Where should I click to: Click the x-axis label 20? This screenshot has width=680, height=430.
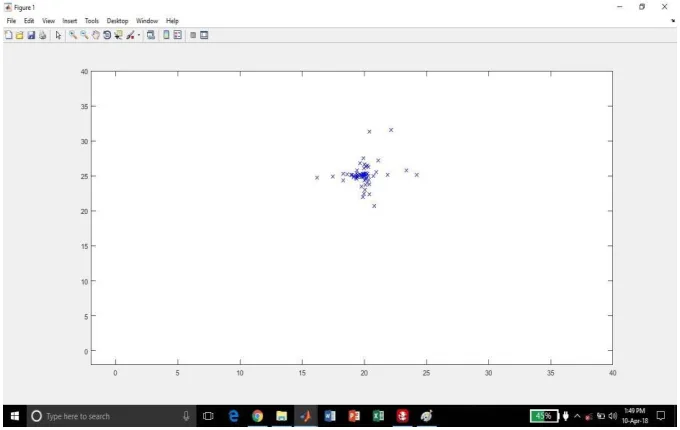[x=364, y=373]
